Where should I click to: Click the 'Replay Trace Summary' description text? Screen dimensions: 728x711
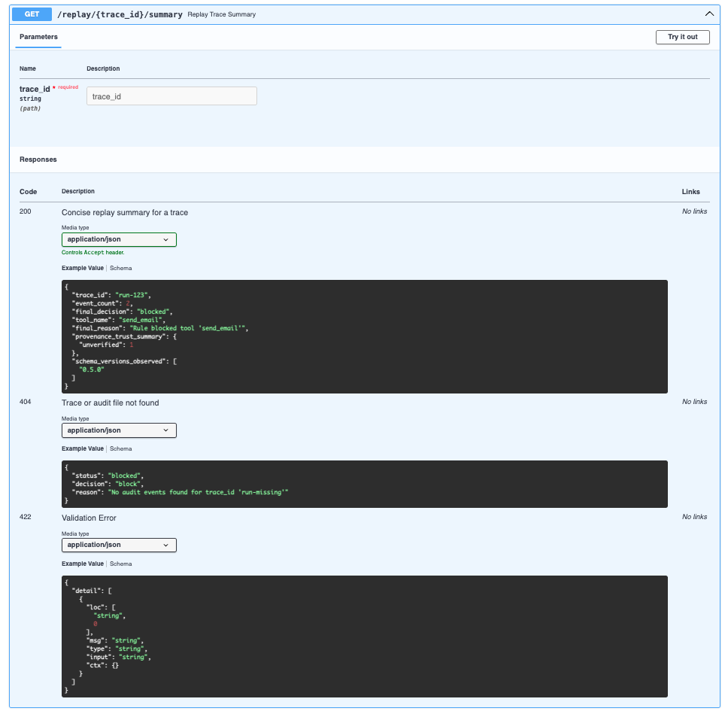tap(221, 14)
